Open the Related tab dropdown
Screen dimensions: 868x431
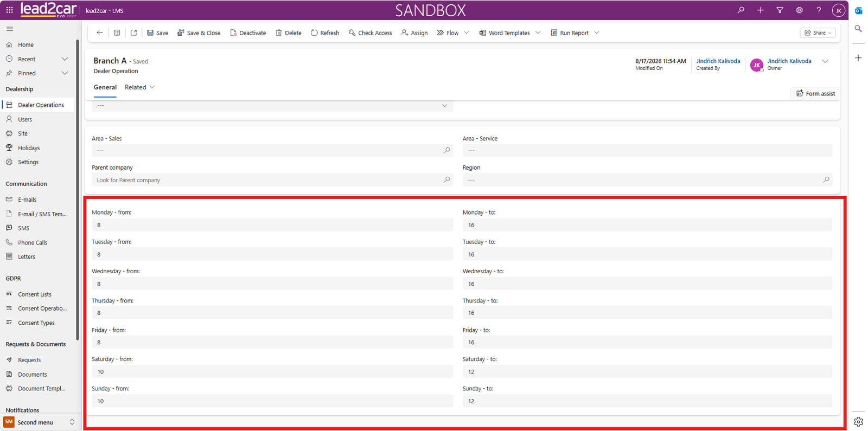point(139,87)
